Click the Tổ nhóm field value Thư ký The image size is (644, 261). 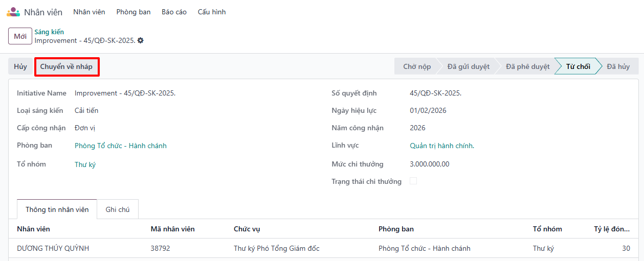tap(85, 164)
